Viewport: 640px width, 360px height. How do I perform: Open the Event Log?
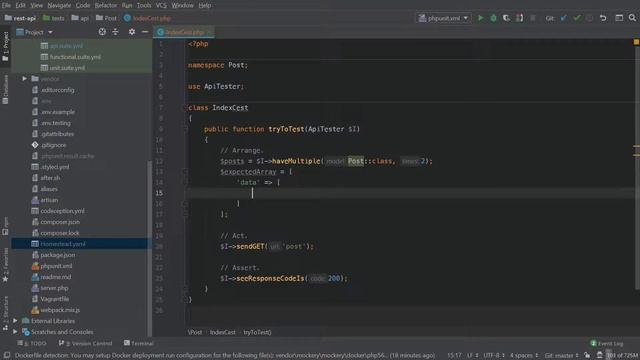pyautogui.click(x=607, y=343)
